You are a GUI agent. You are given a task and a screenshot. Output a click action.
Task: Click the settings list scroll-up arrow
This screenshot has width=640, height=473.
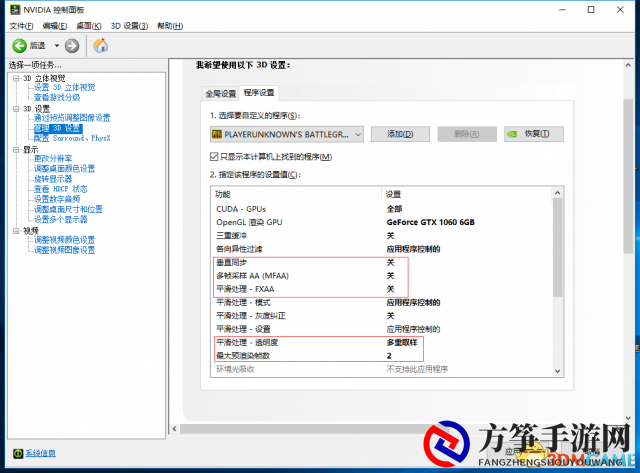[x=558, y=193]
